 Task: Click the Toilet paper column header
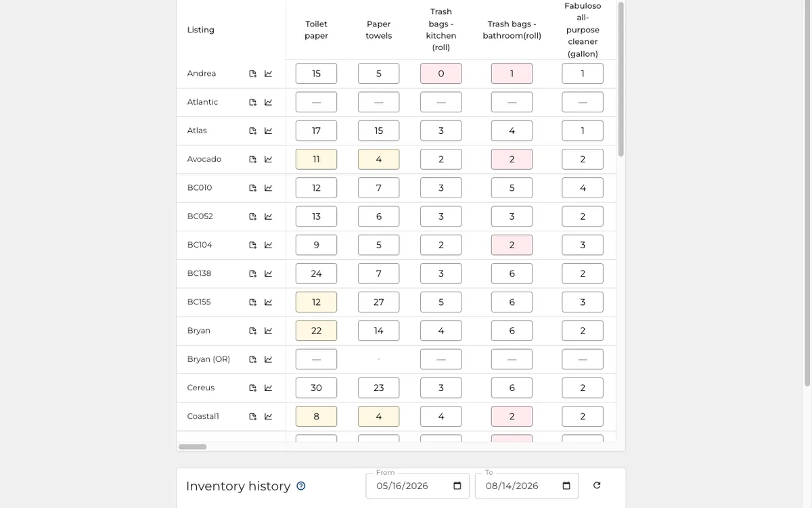click(x=316, y=30)
